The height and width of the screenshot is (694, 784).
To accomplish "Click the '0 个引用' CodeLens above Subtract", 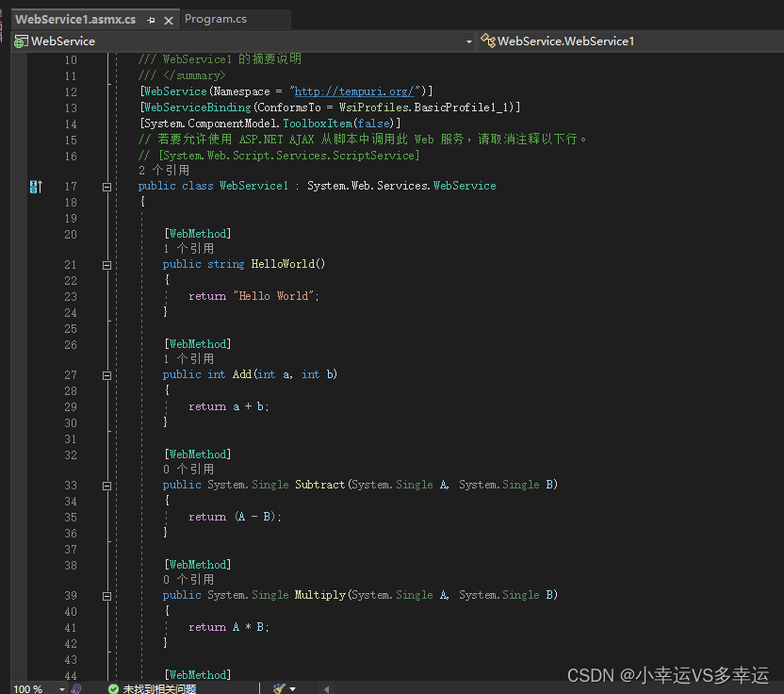I will [188, 470].
